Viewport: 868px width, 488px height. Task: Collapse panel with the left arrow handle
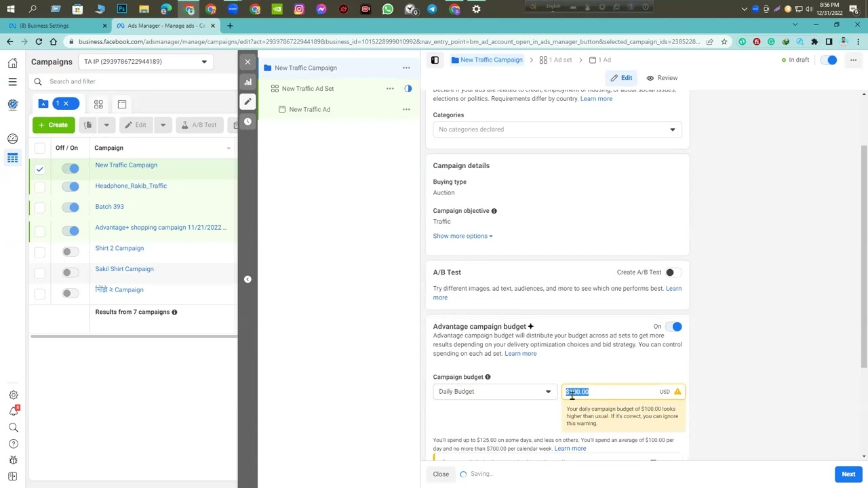pos(248,279)
